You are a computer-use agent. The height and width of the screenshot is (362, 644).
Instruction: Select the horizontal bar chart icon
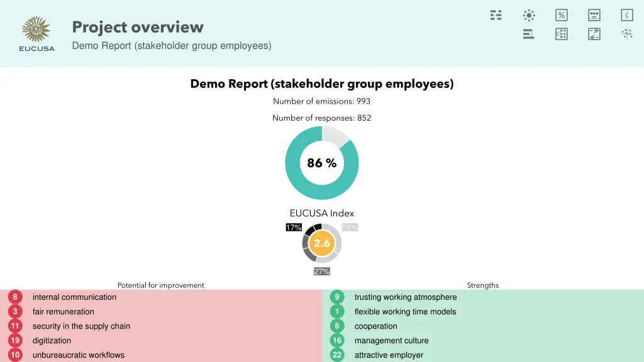click(528, 34)
